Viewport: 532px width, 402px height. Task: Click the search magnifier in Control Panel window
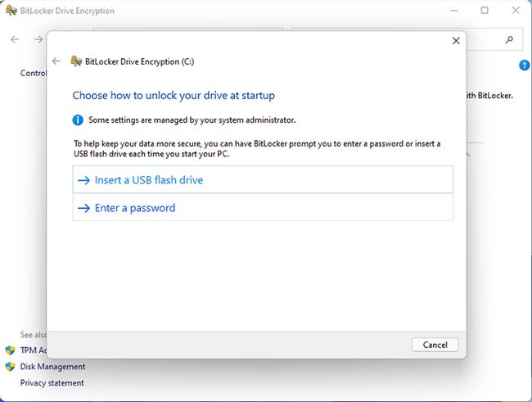click(x=509, y=40)
